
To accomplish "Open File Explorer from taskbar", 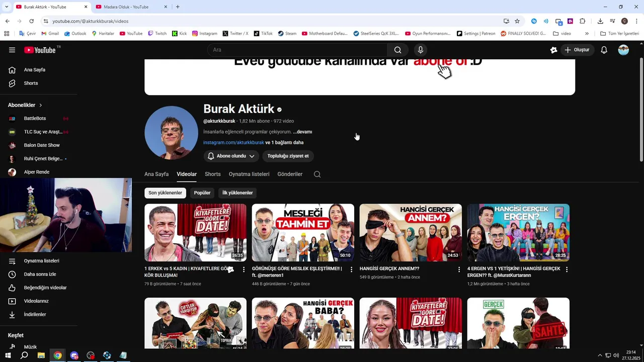I will [x=41, y=355].
